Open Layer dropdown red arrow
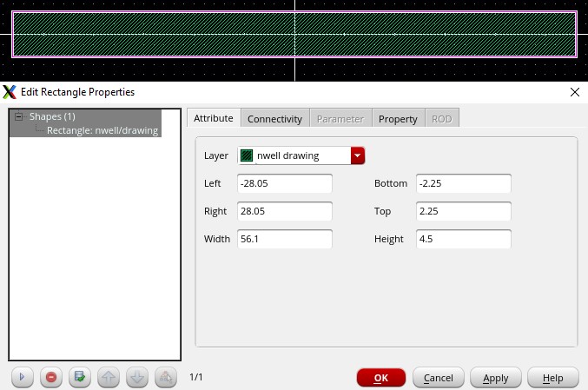This screenshot has height=390, width=588. 358,155
